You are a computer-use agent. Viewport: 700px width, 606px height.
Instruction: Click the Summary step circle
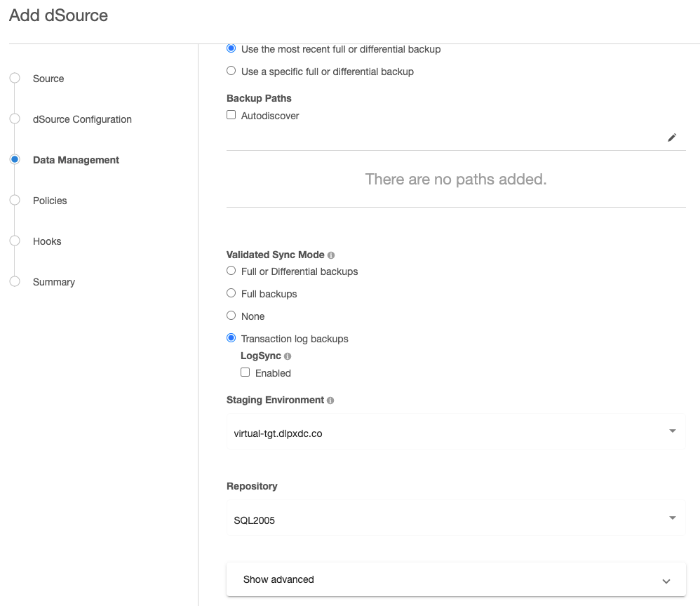pos(15,281)
